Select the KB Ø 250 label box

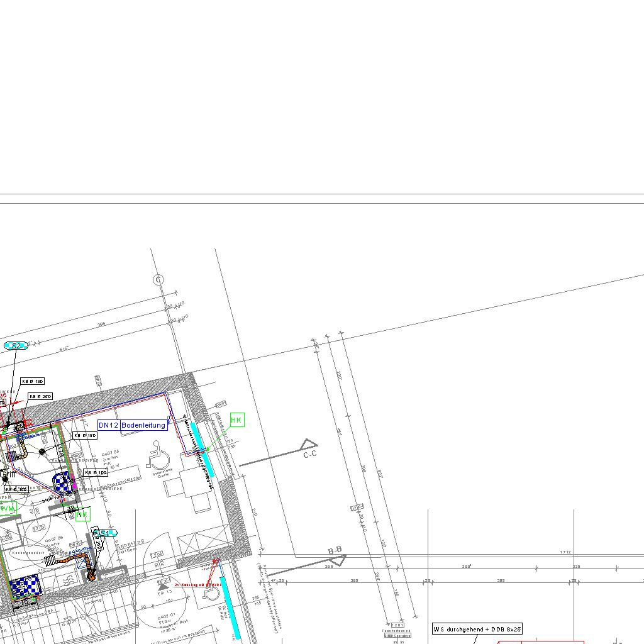coord(40,396)
